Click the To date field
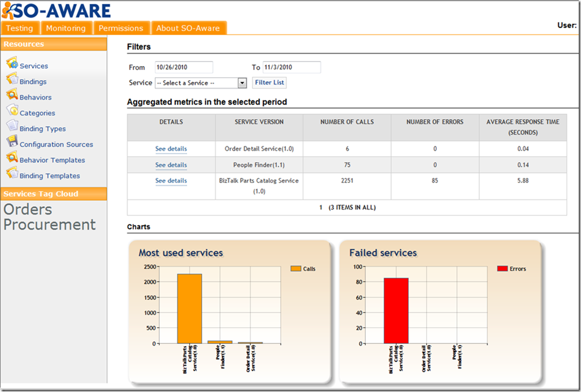 [x=292, y=67]
